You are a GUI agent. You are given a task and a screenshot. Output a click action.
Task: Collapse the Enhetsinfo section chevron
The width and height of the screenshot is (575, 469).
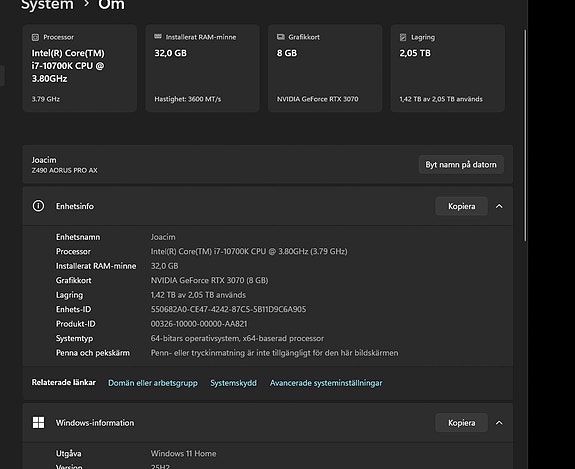(x=499, y=206)
